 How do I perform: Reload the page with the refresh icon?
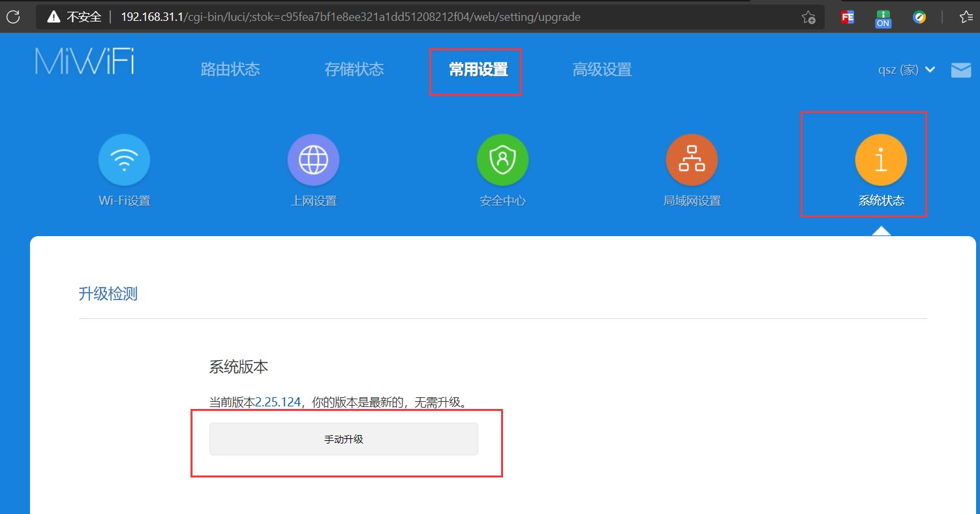click(13, 17)
